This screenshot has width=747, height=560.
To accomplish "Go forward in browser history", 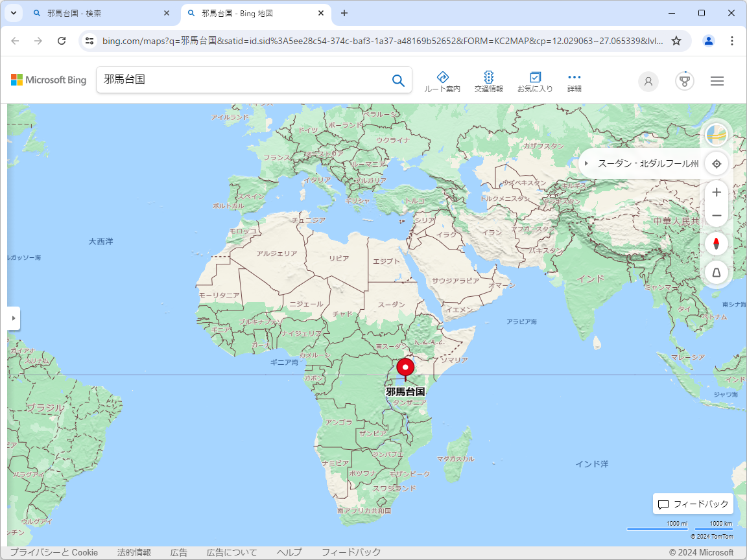I will click(x=38, y=41).
